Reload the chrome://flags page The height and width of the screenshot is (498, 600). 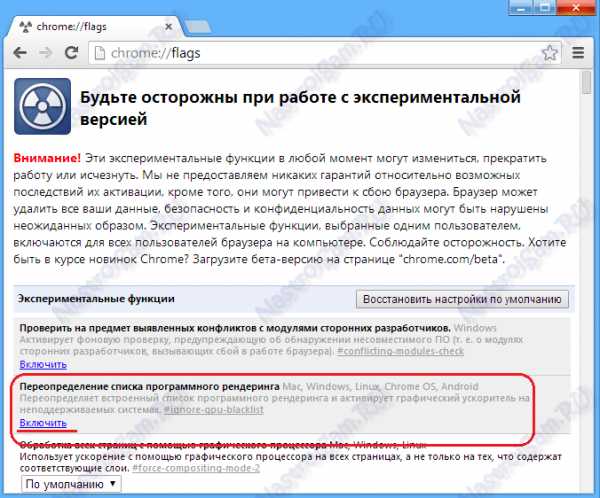pos(71,52)
